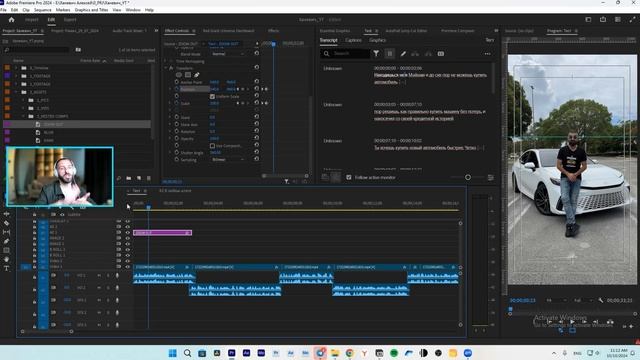
Task: Open the Quick Export share icon
Action: coord(603,20)
